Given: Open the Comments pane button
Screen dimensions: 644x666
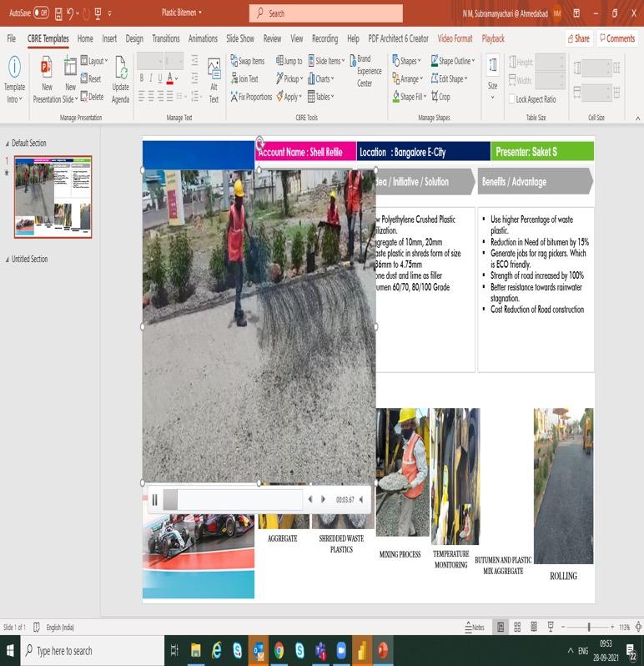Looking at the screenshot, I should click(617, 38).
